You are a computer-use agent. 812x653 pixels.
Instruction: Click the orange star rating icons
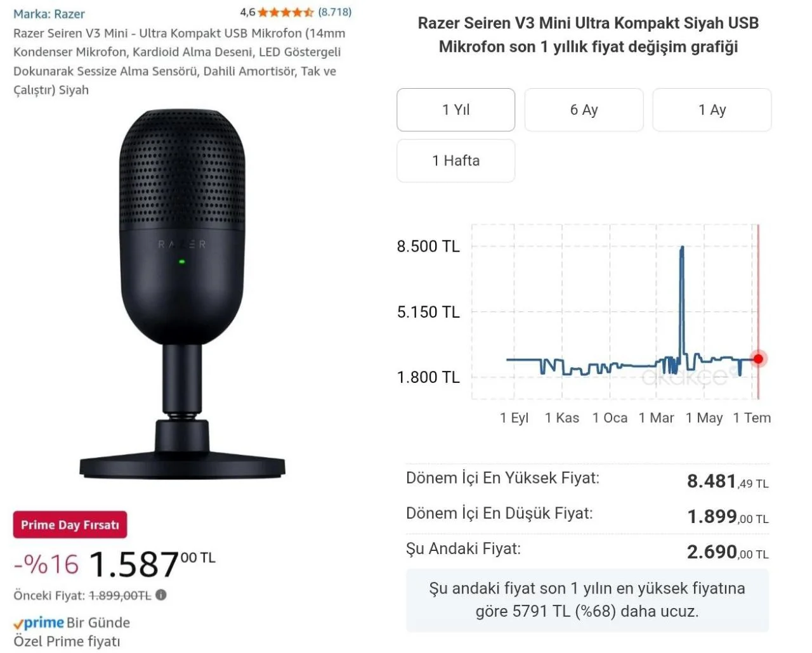point(285,12)
